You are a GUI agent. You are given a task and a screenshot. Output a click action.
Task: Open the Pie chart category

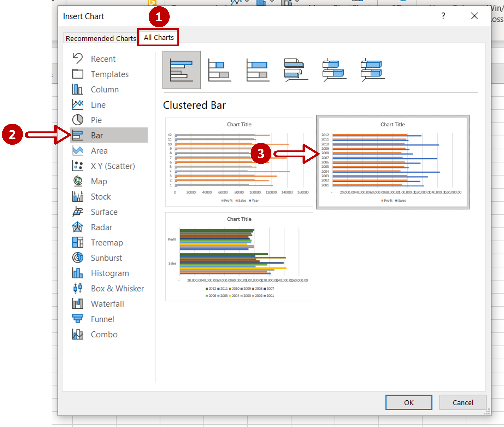click(x=96, y=120)
